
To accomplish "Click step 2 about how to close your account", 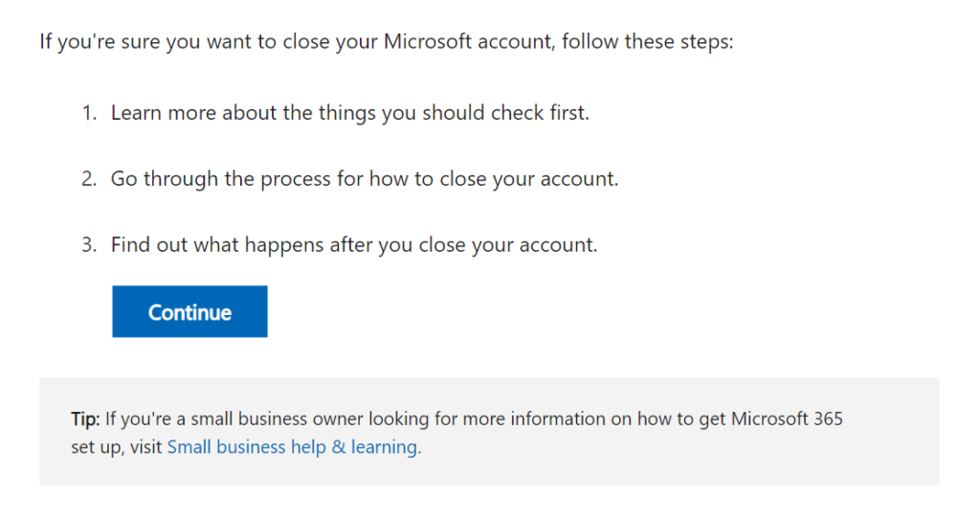I will click(x=364, y=179).
